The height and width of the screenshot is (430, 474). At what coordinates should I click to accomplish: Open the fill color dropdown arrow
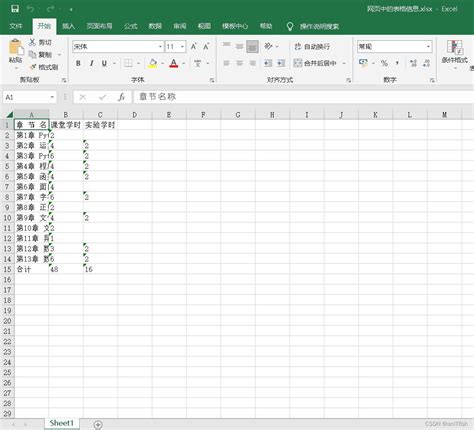click(162, 63)
